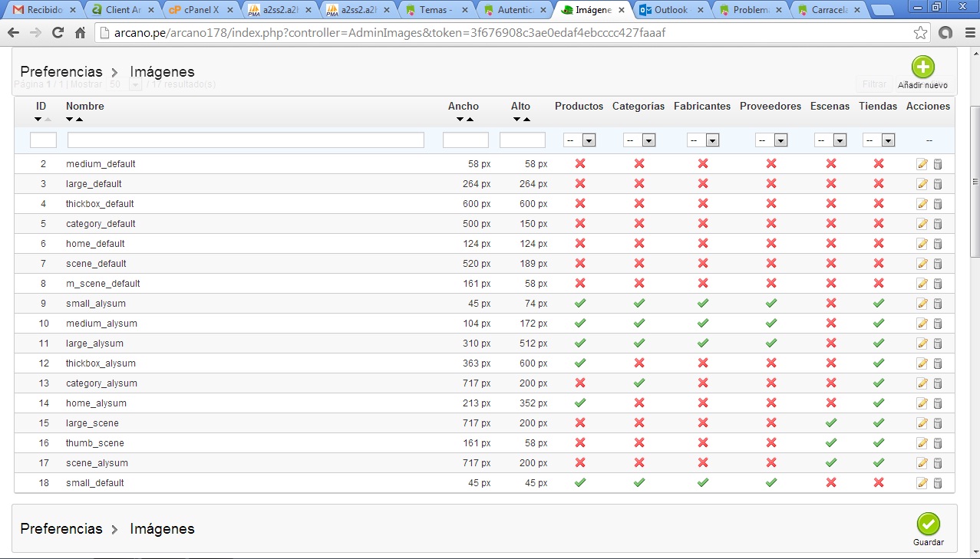This screenshot has width=980, height=559.
Task: Edit the small_alysum image type
Action: coord(922,304)
